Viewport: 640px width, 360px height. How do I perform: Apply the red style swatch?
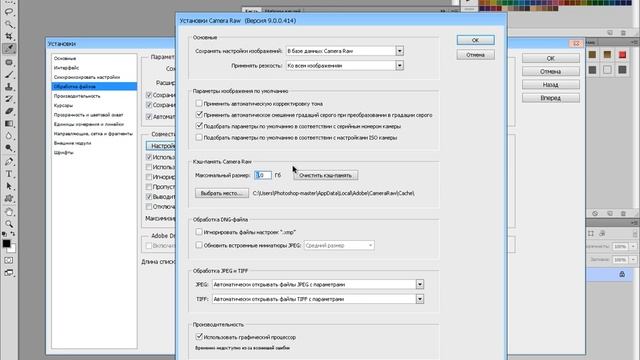622,55
